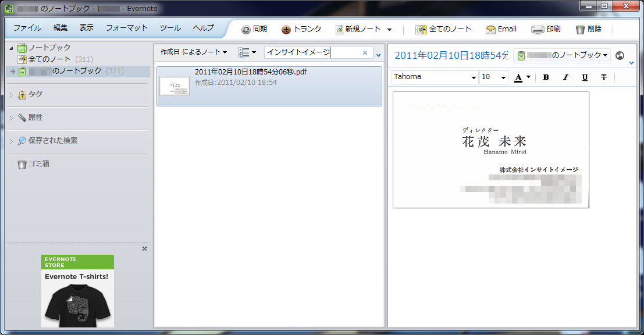Toggle strikethrough formatting
The image size is (644, 335).
604,77
